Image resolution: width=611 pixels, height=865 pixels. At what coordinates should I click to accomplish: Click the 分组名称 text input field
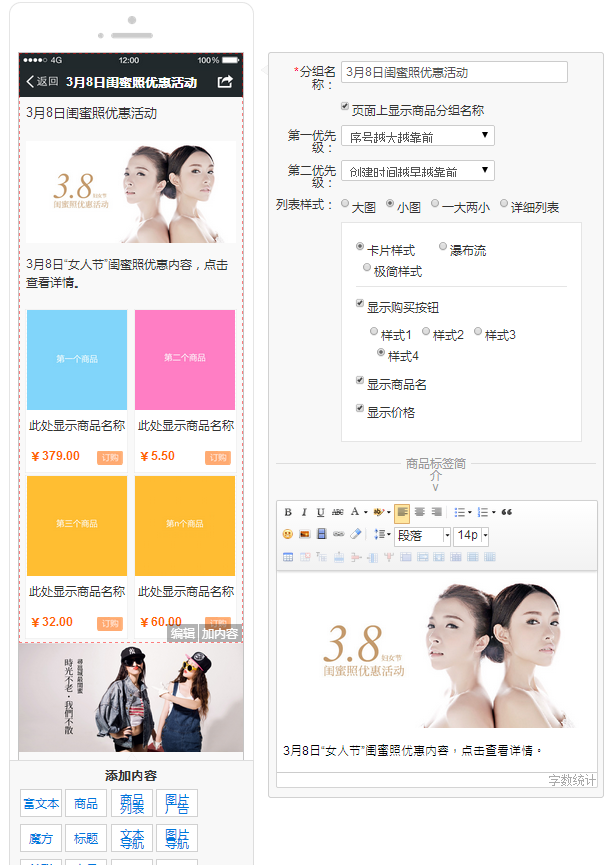tap(454, 72)
